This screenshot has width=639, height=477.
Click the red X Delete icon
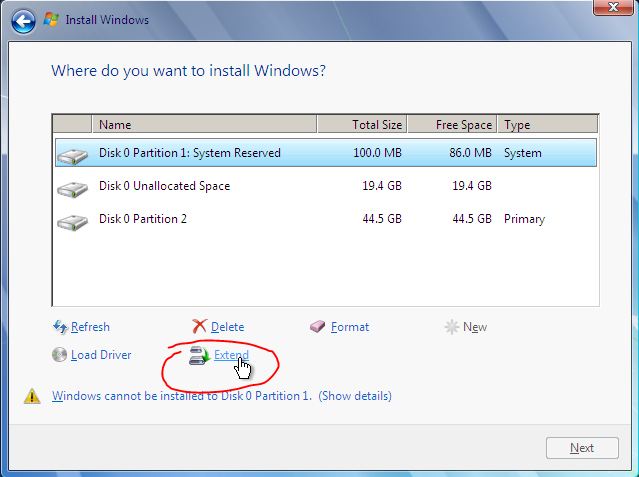(199, 326)
